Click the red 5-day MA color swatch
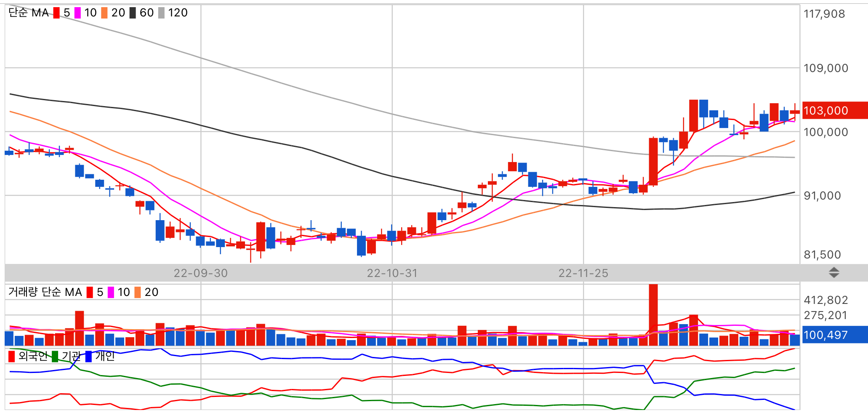 tap(56, 13)
